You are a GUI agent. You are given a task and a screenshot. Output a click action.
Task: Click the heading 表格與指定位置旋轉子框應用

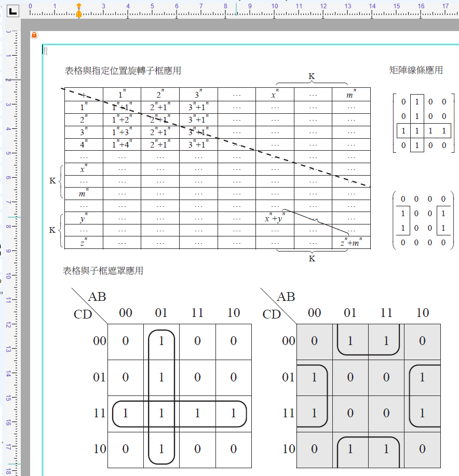coord(123,71)
